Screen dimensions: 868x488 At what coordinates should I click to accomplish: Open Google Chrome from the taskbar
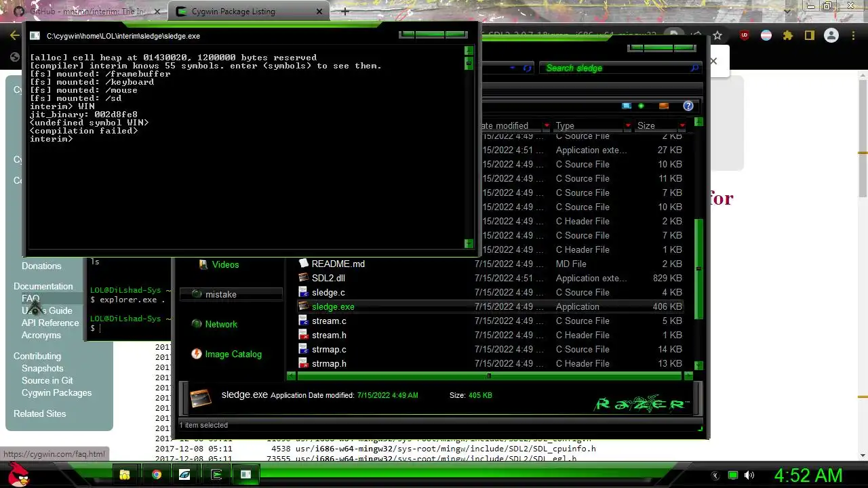(x=157, y=474)
